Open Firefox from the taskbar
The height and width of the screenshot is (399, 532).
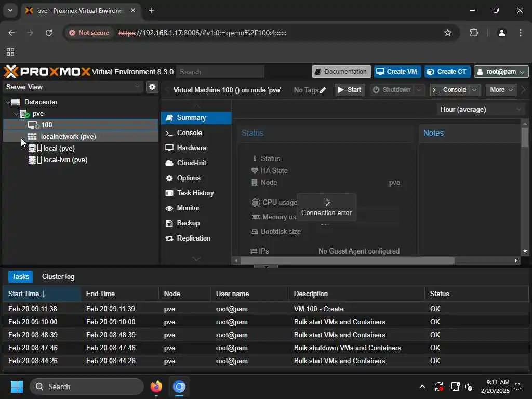point(156,387)
